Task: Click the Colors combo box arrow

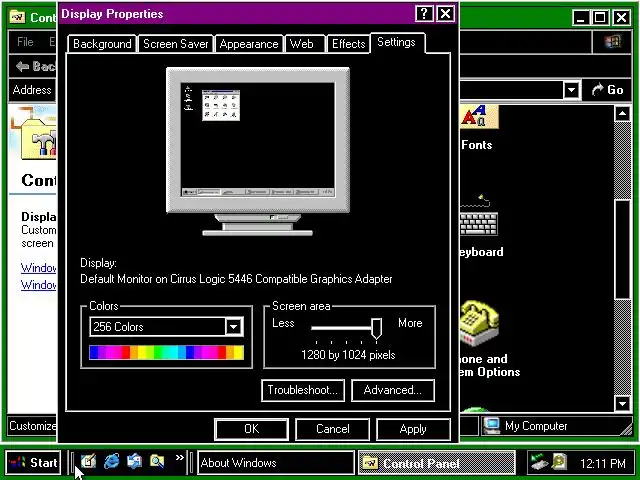Action: 233,327
